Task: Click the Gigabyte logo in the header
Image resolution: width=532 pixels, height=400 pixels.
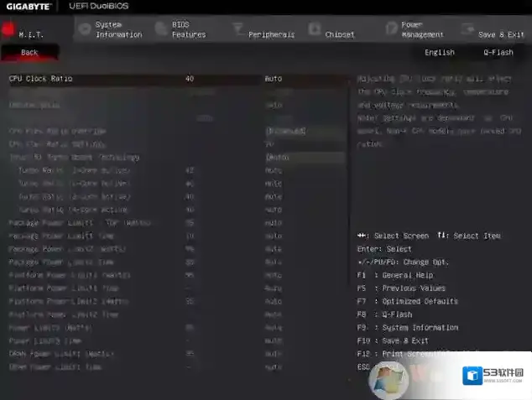Action: (28, 7)
